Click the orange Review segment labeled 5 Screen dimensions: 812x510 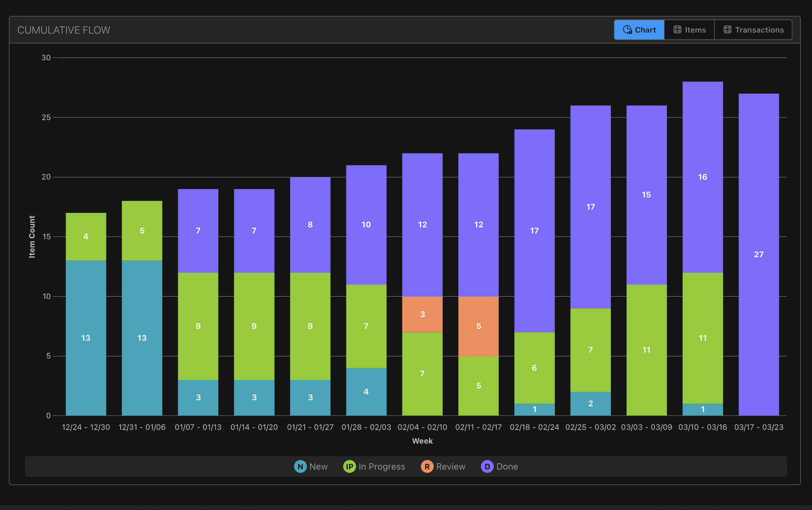click(x=478, y=326)
